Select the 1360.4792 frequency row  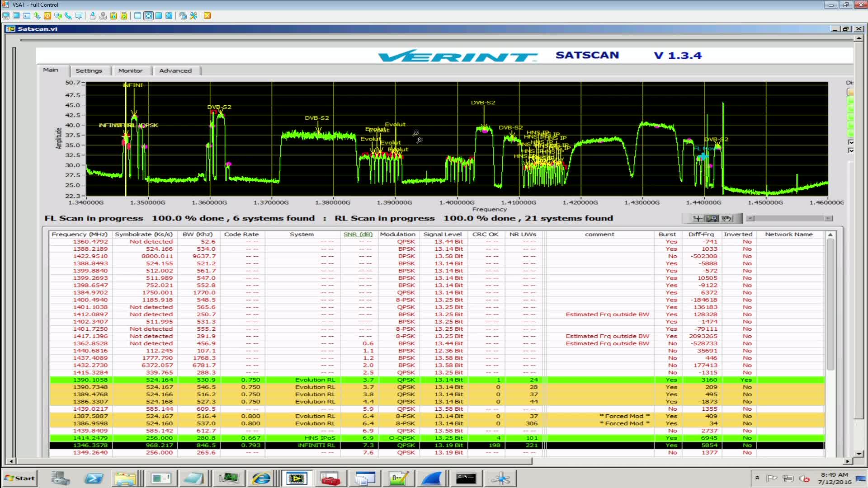(x=437, y=242)
